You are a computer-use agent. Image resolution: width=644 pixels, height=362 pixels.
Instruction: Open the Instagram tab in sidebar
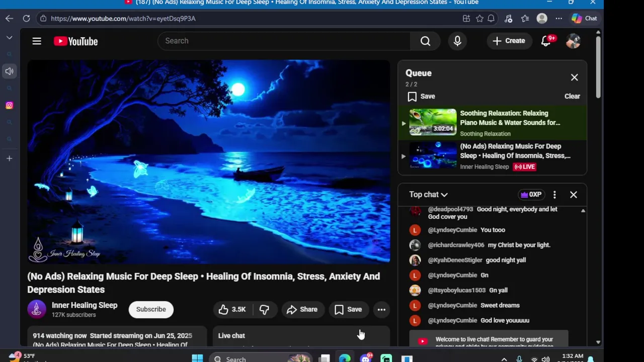[x=9, y=105]
